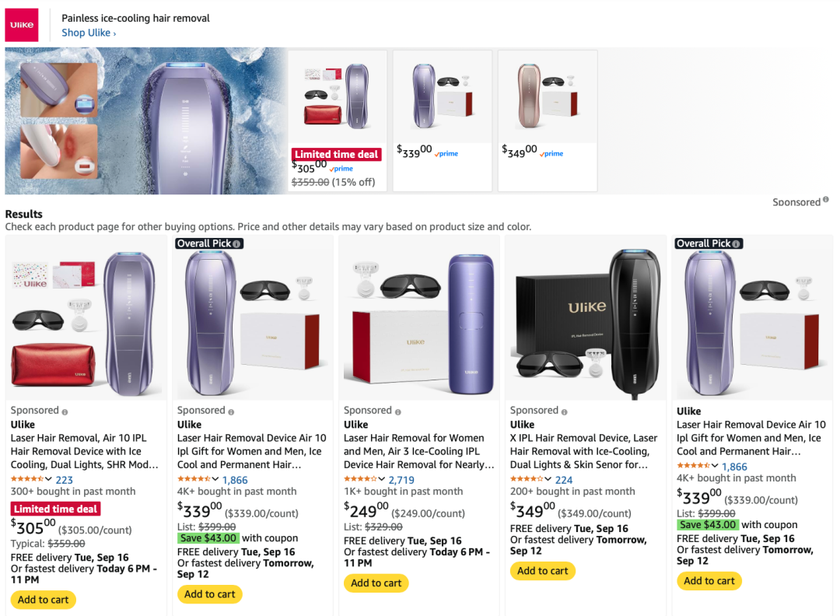Open the Shop Ulike link

point(89,33)
